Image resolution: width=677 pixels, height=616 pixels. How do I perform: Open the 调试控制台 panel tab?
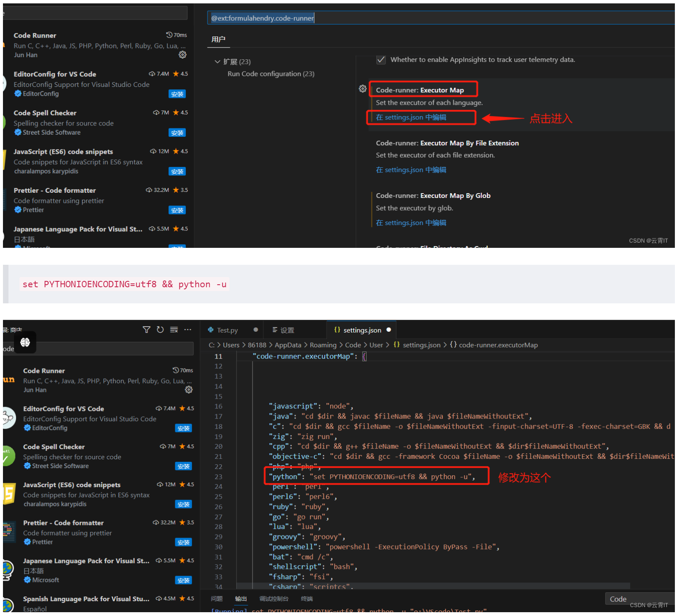pos(274,599)
